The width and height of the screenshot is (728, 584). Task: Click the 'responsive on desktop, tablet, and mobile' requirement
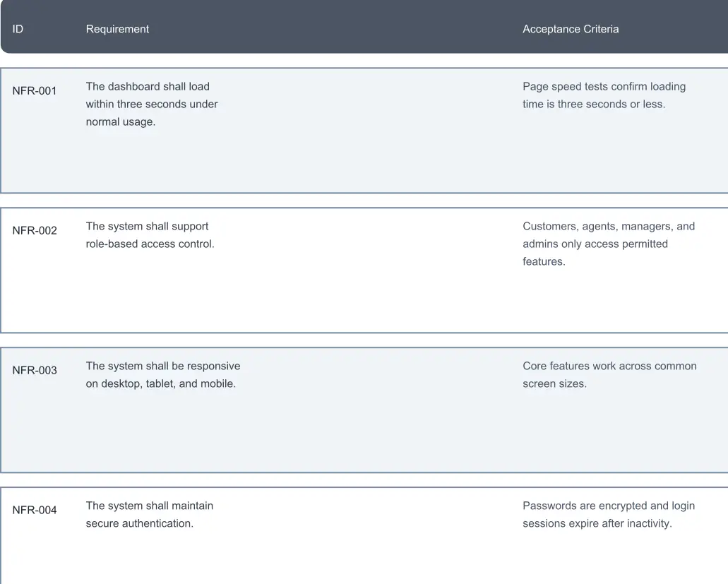pos(163,375)
